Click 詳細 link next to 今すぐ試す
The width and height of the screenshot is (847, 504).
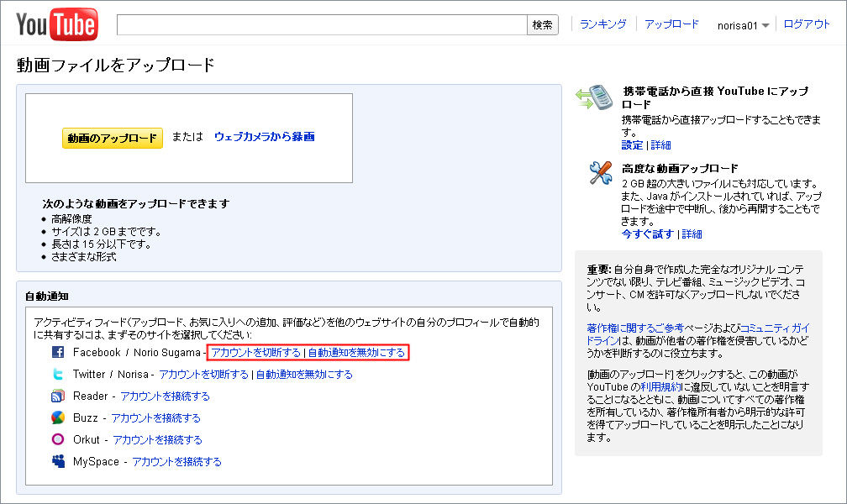click(692, 234)
